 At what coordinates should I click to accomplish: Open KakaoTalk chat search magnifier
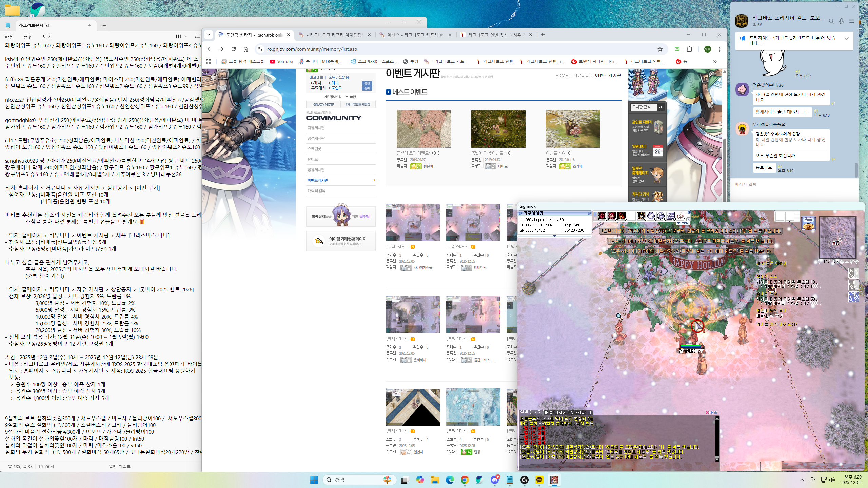[831, 21]
